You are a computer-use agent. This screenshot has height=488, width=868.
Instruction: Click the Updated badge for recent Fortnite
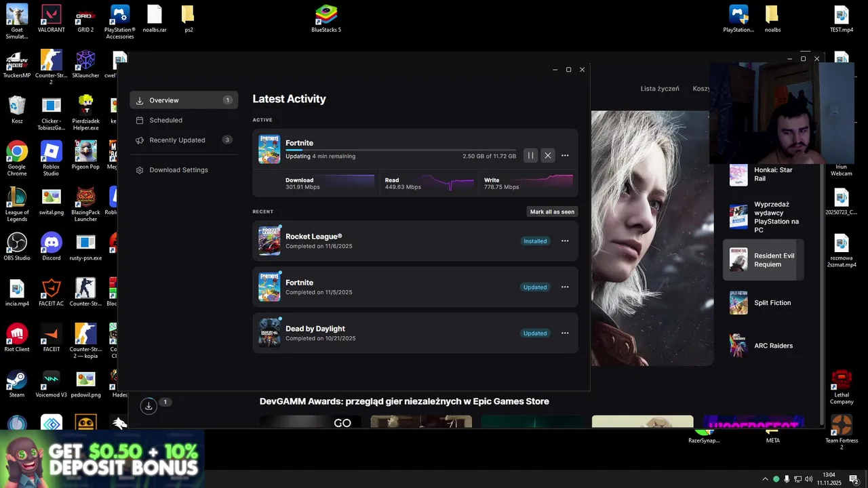[535, 287]
